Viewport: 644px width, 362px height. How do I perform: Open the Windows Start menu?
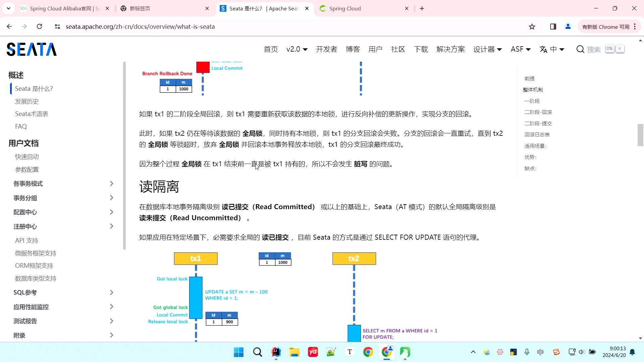point(238,352)
